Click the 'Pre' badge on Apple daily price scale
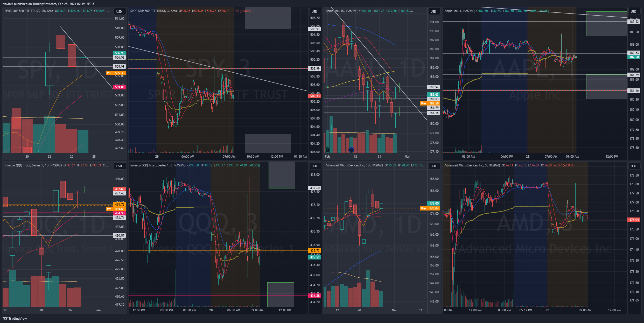This screenshot has height=323, width=644. [x=423, y=103]
